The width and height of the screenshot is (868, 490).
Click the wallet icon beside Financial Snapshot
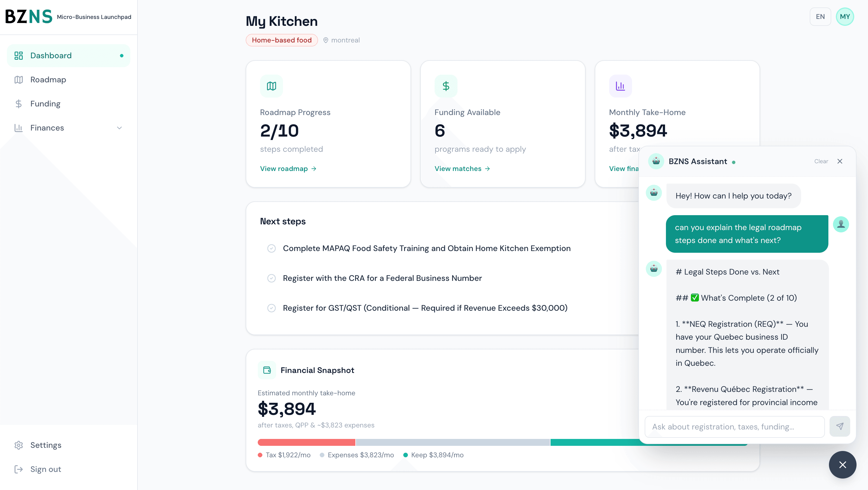267,370
